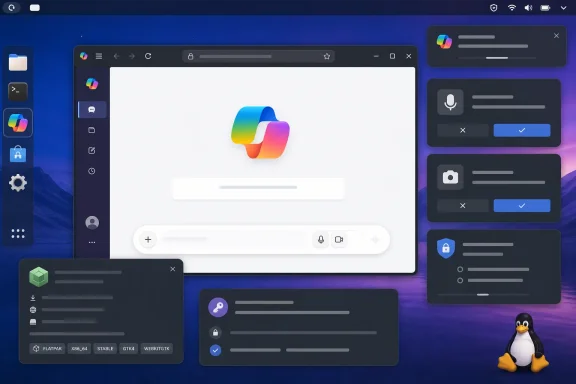Deny camera access with X button
Image resolution: width=576 pixels, height=384 pixels.
coord(462,205)
